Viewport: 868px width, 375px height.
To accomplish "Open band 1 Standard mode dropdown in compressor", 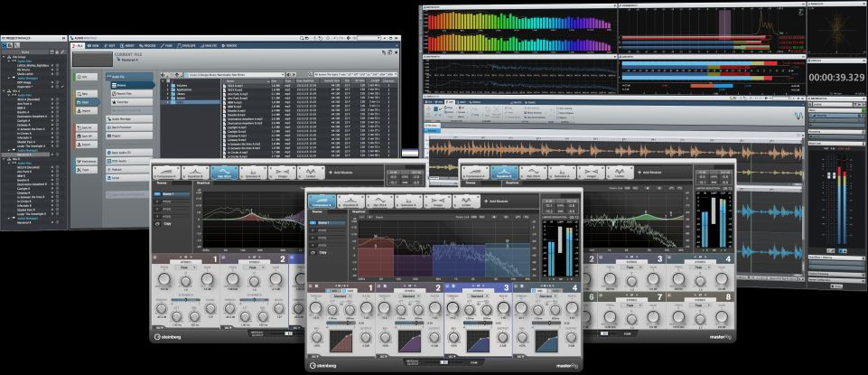I will click(x=340, y=295).
